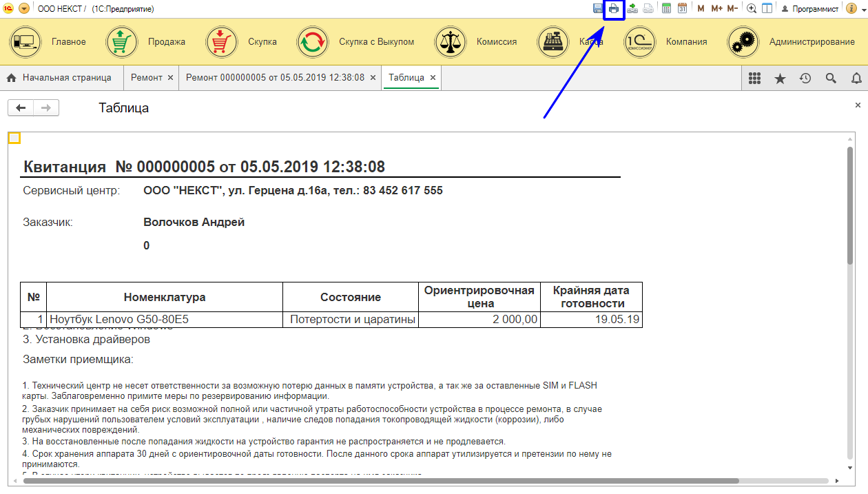The width and height of the screenshot is (868, 494).
Task: Close the Таблица form with the X
Action: 858,105
